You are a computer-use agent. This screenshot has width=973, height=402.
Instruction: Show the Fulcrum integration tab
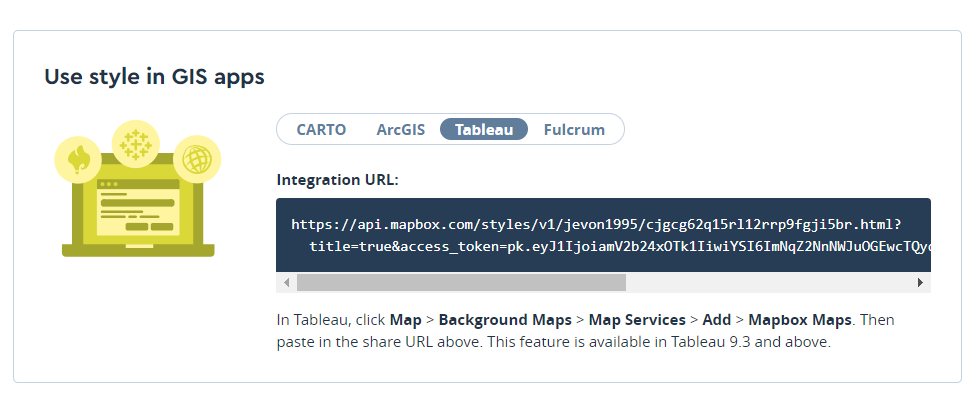(x=574, y=129)
